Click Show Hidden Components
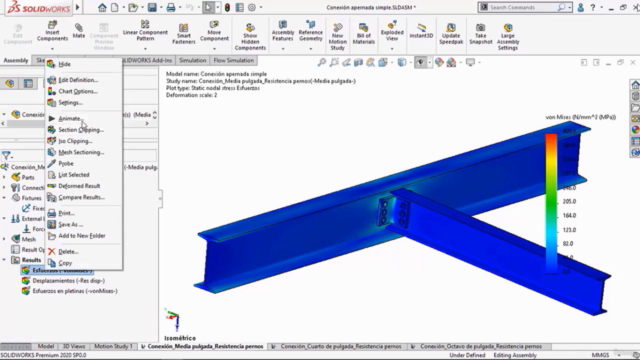Image resolution: width=640 pixels, height=360 pixels. (250, 37)
